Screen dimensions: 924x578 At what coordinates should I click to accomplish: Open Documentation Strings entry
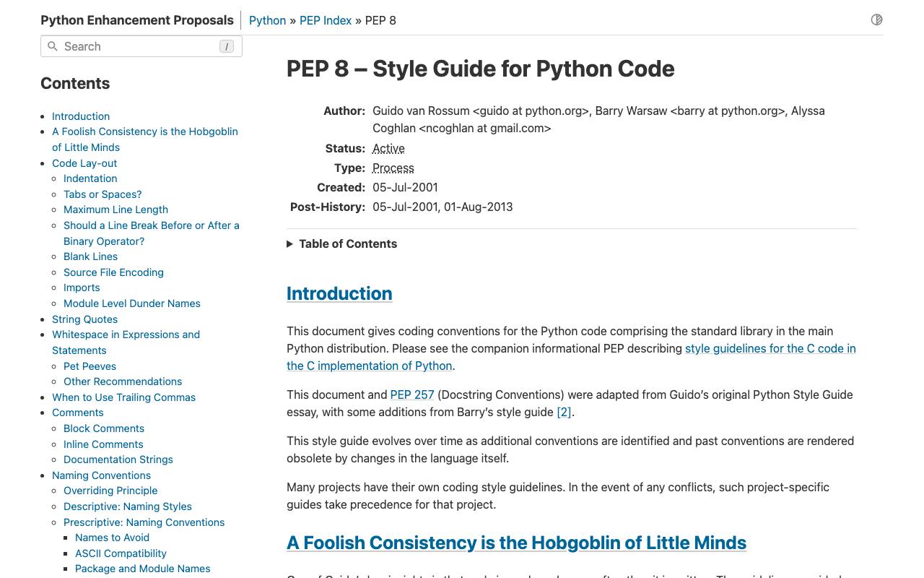coord(118,460)
